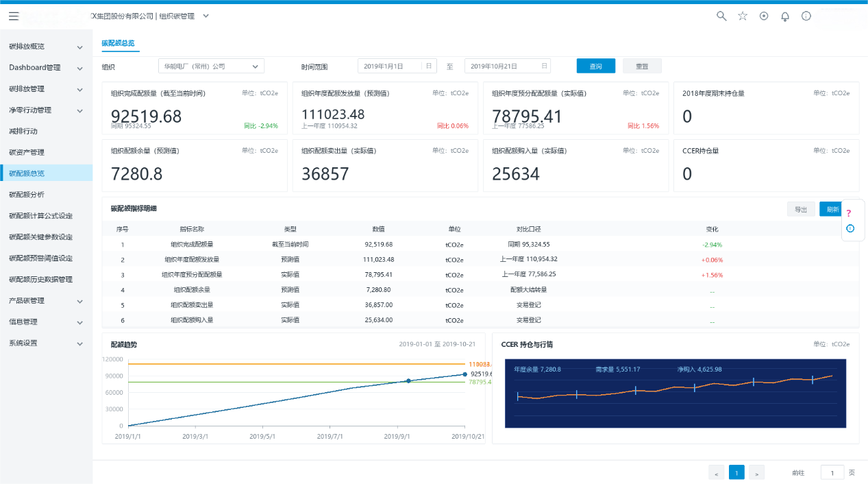Image resolution: width=868 pixels, height=484 pixels.
Task: Toggle the hamburger menu icon
Action: [14, 16]
